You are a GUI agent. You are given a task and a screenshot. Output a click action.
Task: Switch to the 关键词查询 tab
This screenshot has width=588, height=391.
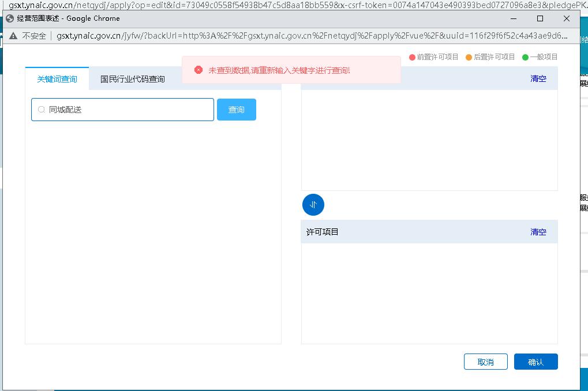[x=57, y=79]
